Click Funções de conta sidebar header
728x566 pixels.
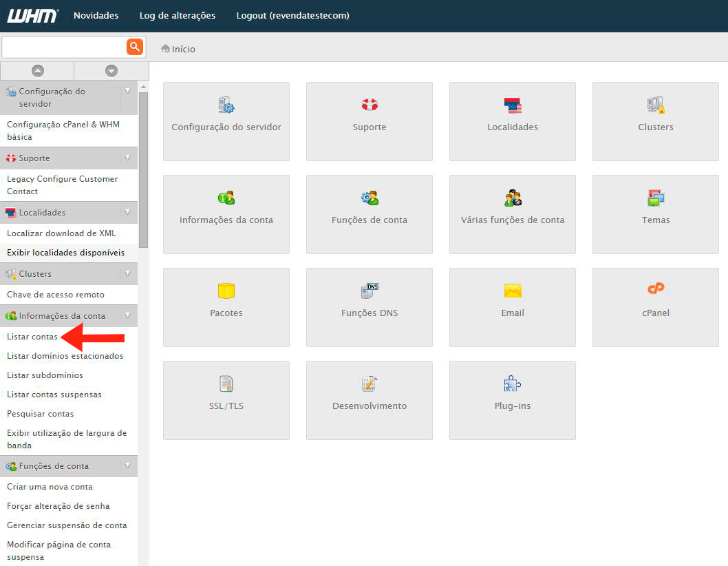tap(69, 465)
